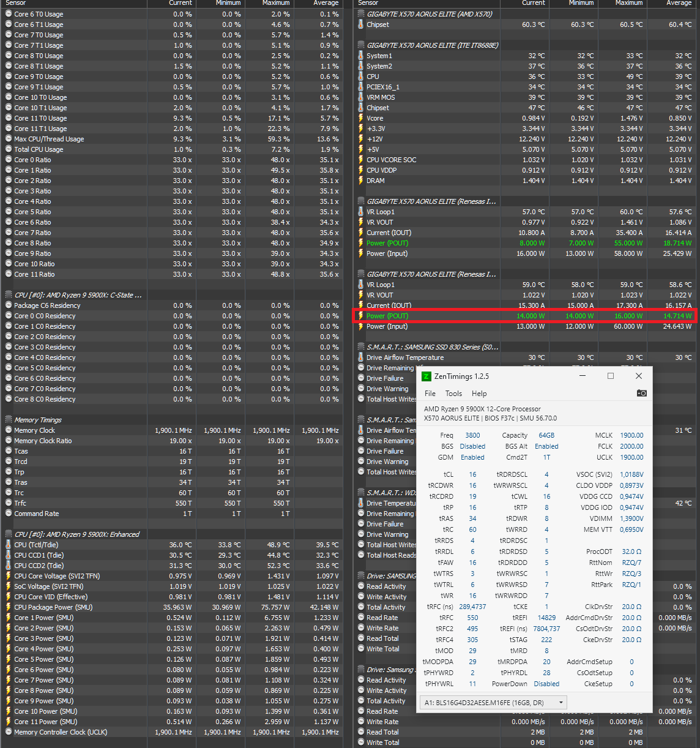
Task: Select the Memory Timings group header
Action: click(38, 420)
